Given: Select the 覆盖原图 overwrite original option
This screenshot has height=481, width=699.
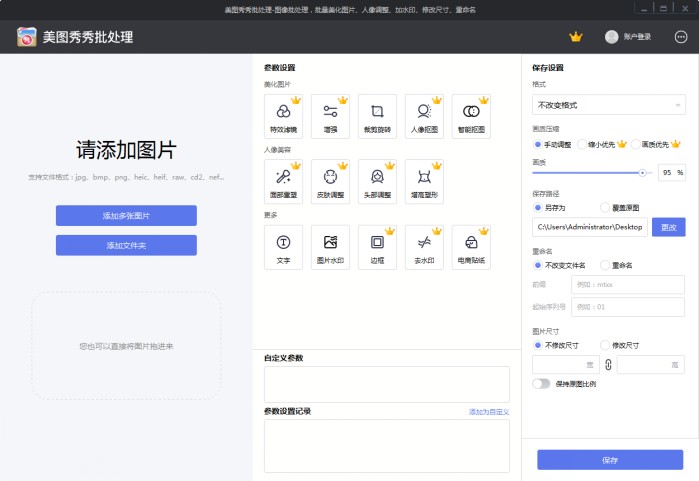Looking at the screenshot, I should [604, 208].
